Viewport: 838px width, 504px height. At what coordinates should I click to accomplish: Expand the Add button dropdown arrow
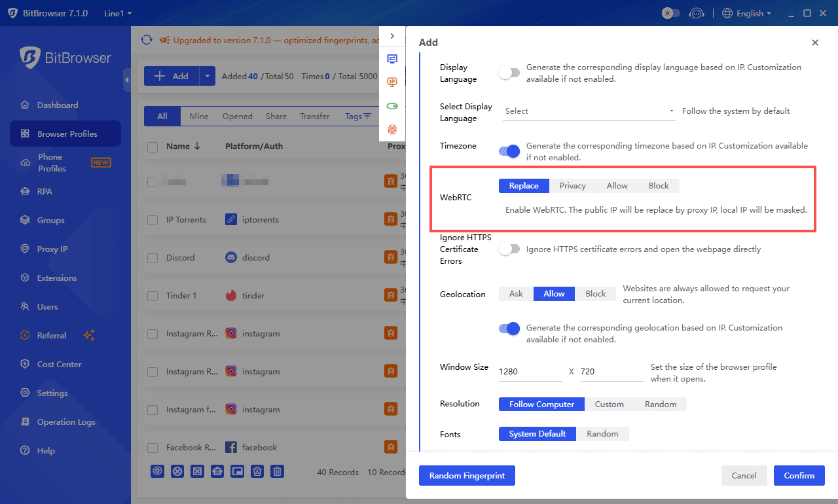(x=207, y=76)
